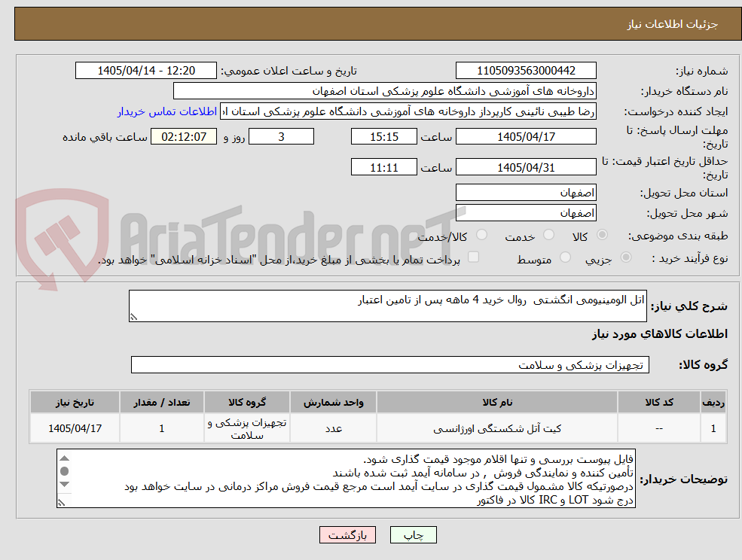Click the تعداد / مقدار column header
The width and height of the screenshot is (742, 560).
162,403
